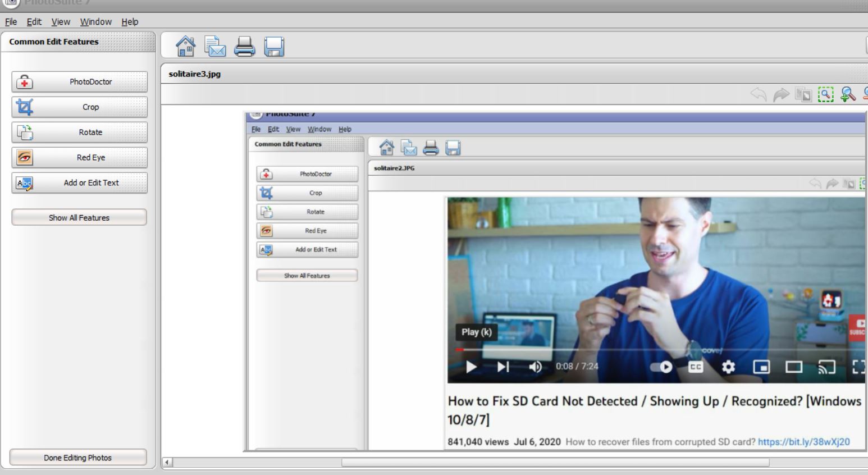Choose Add or Edit Text in the main left panel

(79, 183)
